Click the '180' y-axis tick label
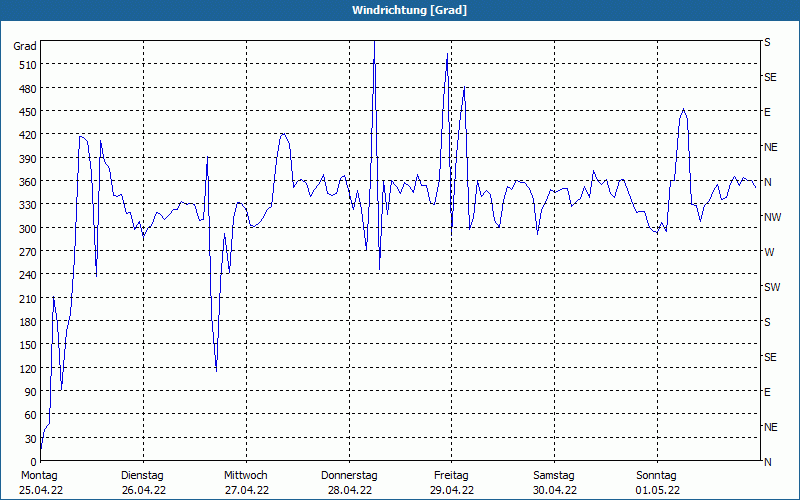Screen dimensions: 800x500 point(28,321)
